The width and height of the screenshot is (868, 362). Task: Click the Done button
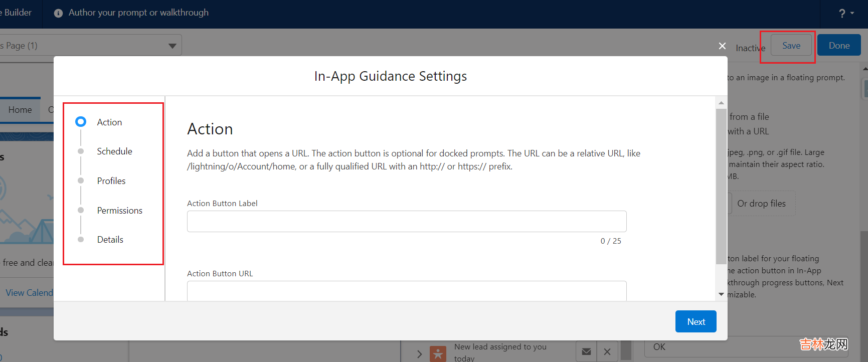839,46
